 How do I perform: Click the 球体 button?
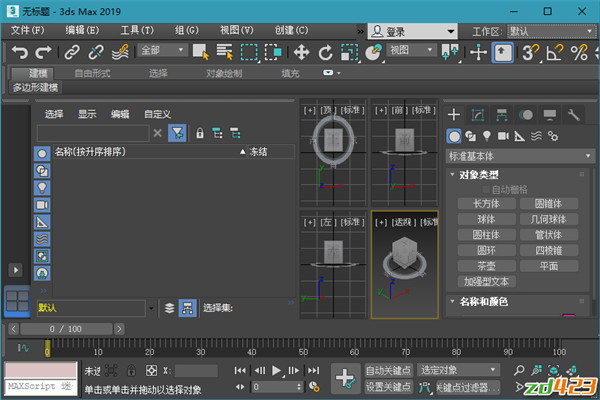486,219
